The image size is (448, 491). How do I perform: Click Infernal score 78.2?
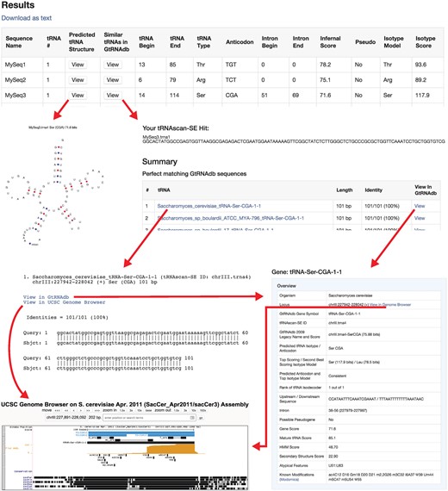(325, 65)
